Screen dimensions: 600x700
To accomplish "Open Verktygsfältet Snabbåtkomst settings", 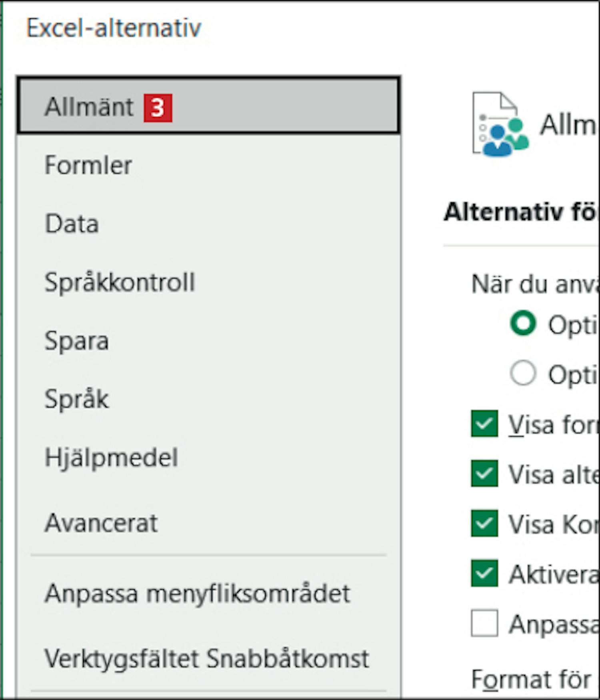I will click(206, 659).
